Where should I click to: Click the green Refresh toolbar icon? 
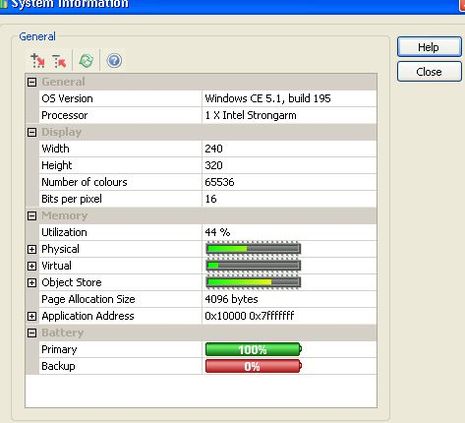tap(86, 61)
